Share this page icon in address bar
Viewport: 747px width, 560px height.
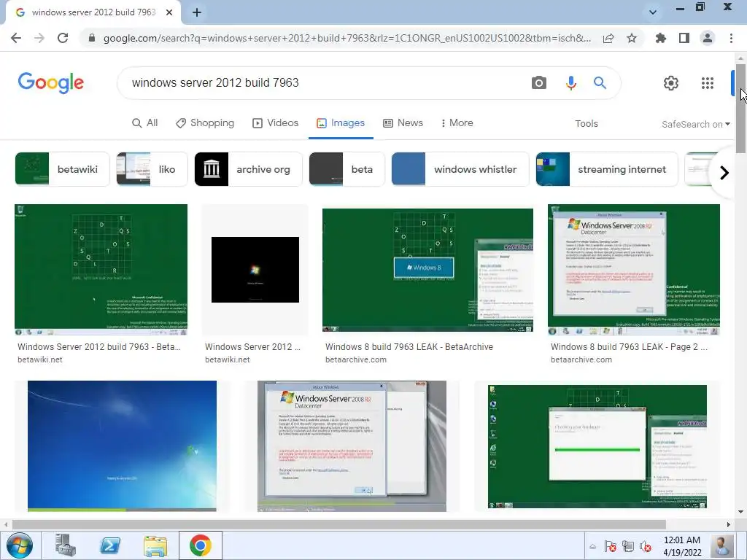click(x=608, y=38)
